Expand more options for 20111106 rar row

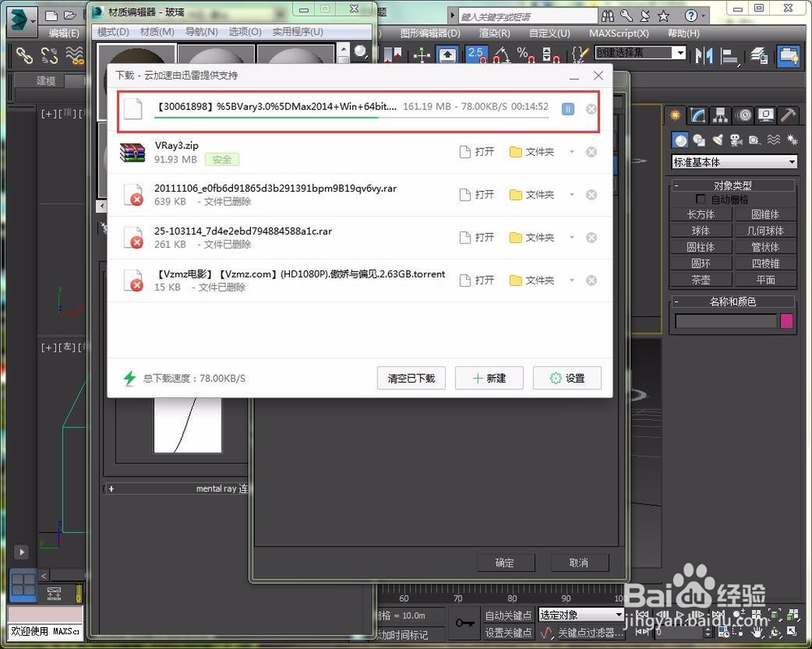(x=572, y=195)
